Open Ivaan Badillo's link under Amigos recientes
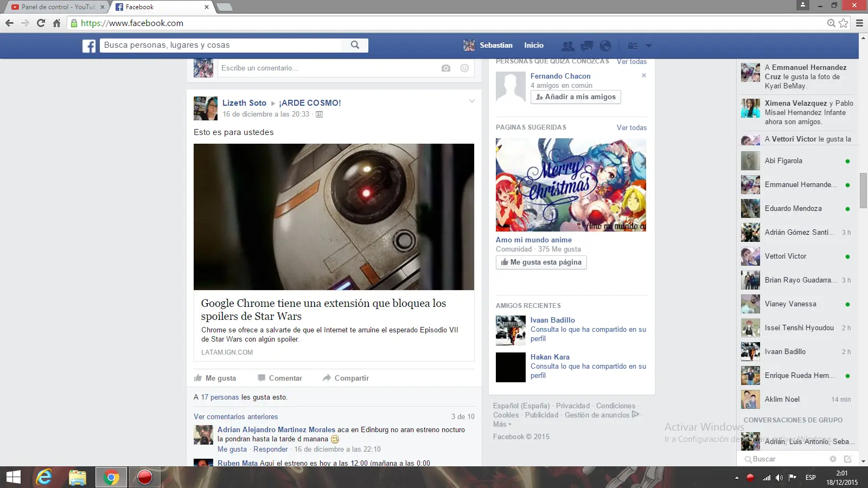 pos(553,320)
